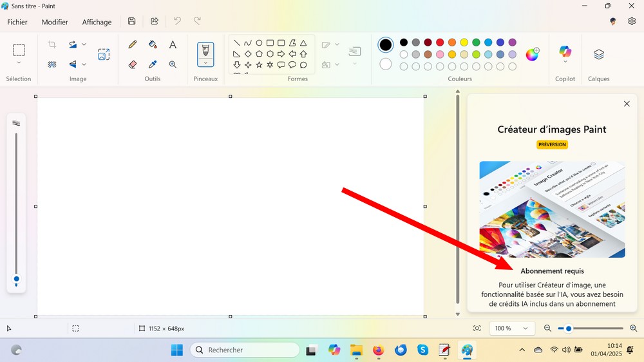Open Firefox from the taskbar
This screenshot has height=362, width=644.
pyautogui.click(x=378, y=350)
